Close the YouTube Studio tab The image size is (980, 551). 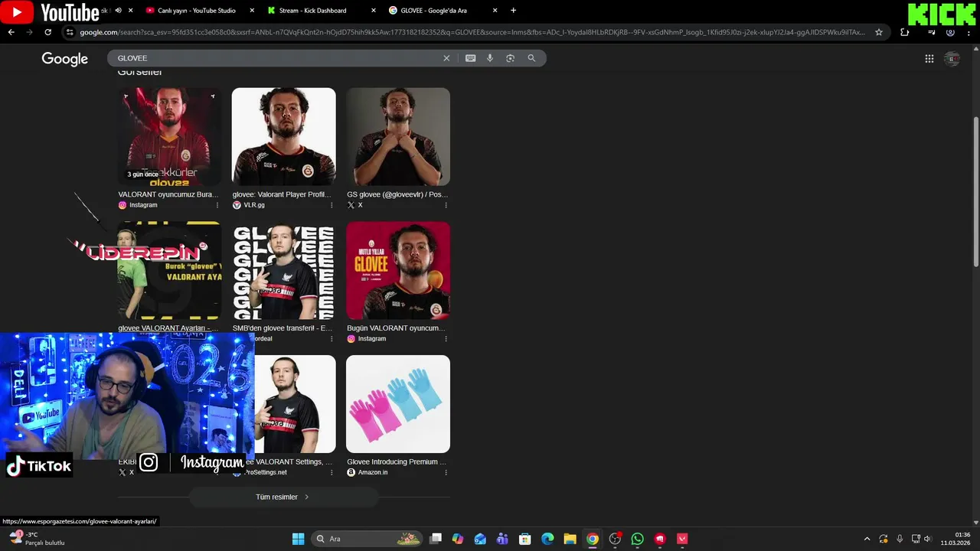pos(252,11)
